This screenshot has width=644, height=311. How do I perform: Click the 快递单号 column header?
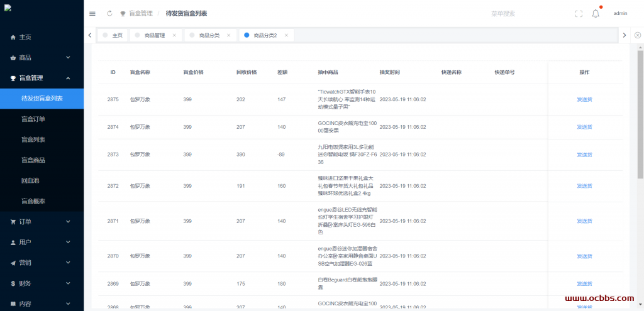pyautogui.click(x=505, y=72)
